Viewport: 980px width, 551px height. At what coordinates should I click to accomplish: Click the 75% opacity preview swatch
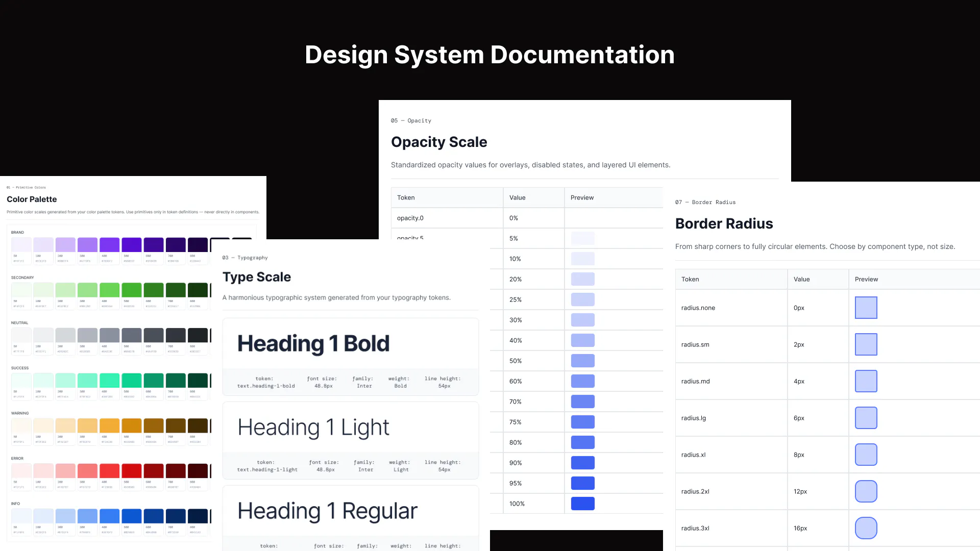[x=583, y=422]
